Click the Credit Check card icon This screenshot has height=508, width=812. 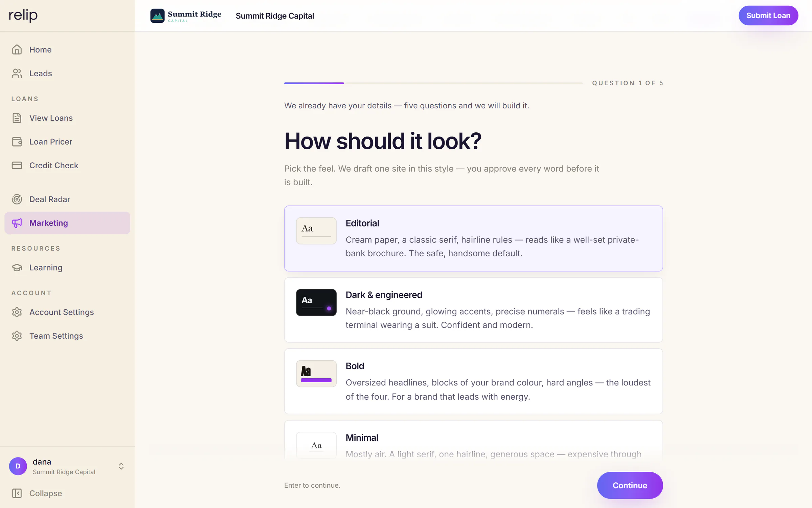(x=17, y=165)
